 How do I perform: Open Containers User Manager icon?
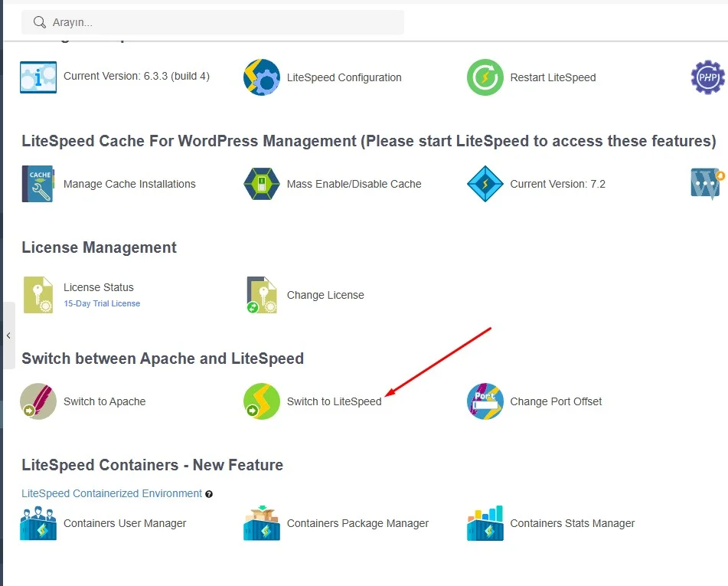point(38,523)
